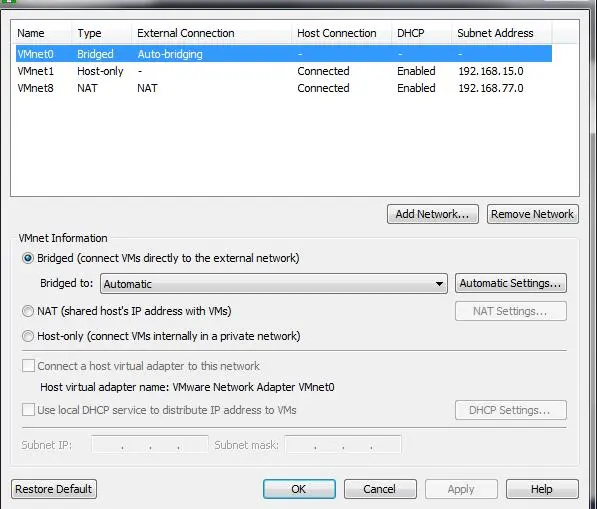Click the Add Network button
The height and width of the screenshot is (509, 597).
click(433, 214)
